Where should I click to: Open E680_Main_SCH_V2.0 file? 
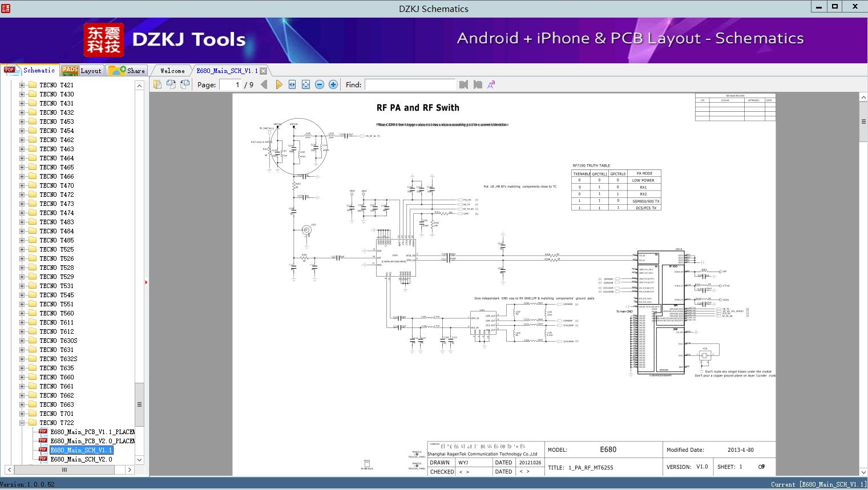tap(81, 459)
